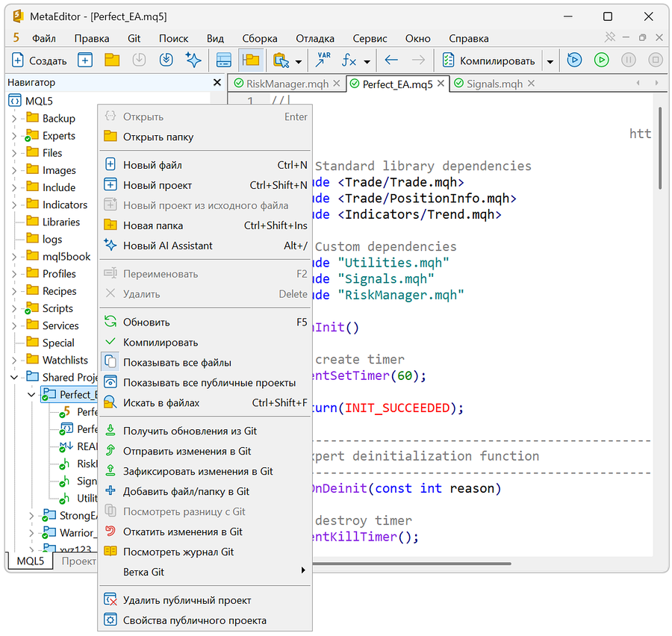Viewport: 672px width, 636px height.
Task: Open the Файл menu
Action: tap(44, 39)
